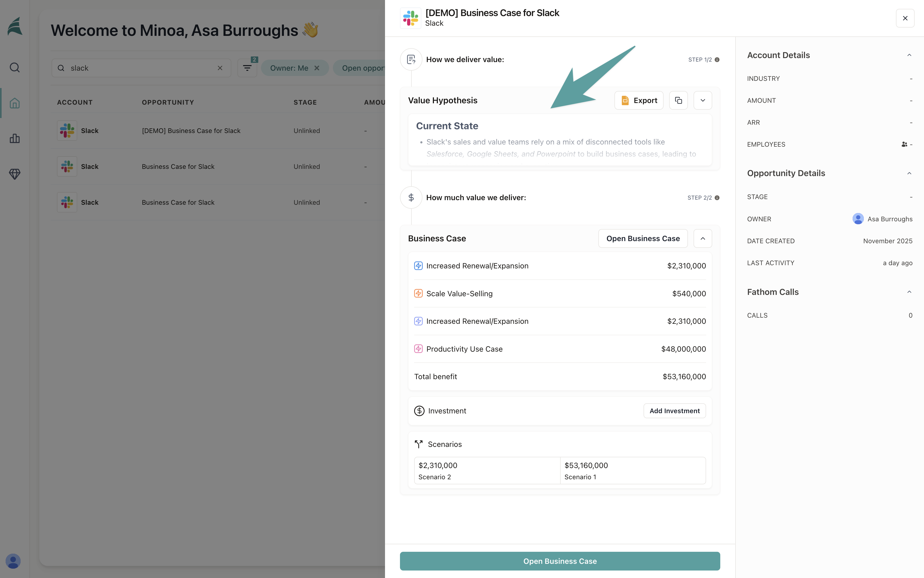Clear the slack search text

pos(220,68)
